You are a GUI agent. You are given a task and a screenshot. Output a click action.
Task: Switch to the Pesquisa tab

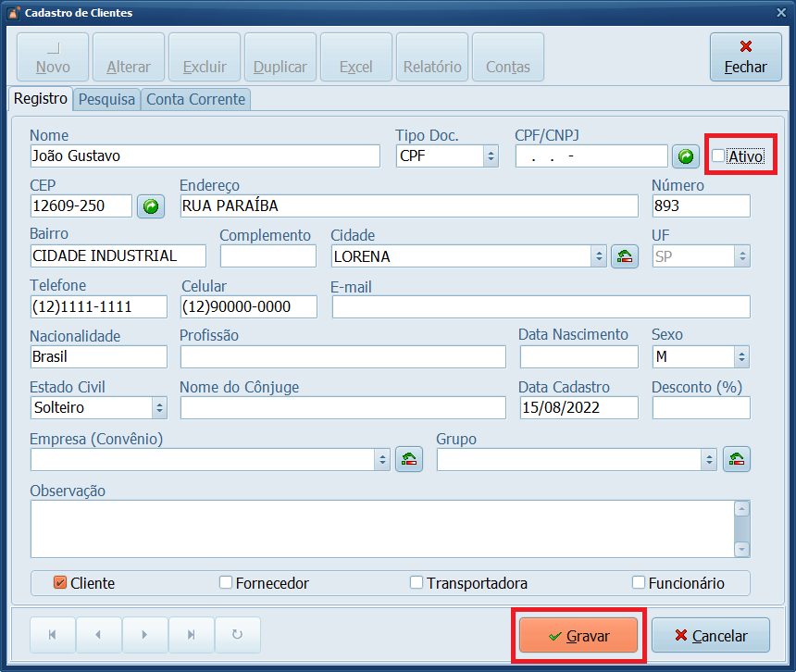[106, 99]
